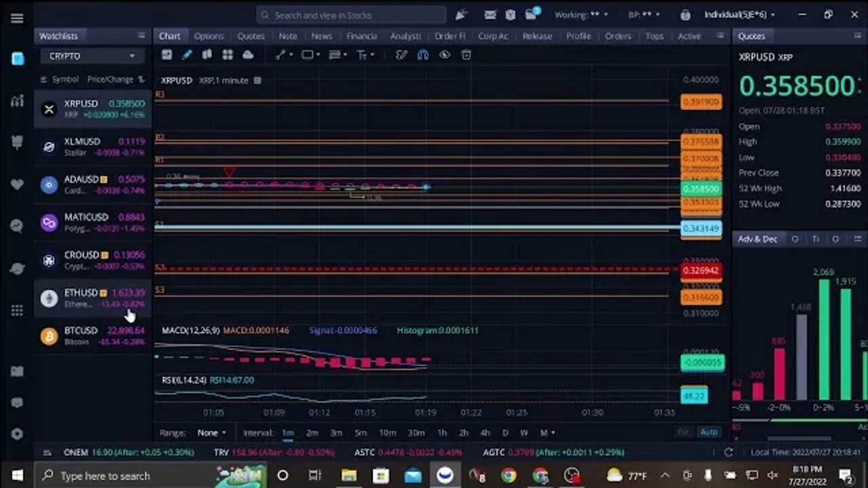Select CROUSD in the watchlist
This screenshot has height=488, width=868.
pyautogui.click(x=93, y=260)
